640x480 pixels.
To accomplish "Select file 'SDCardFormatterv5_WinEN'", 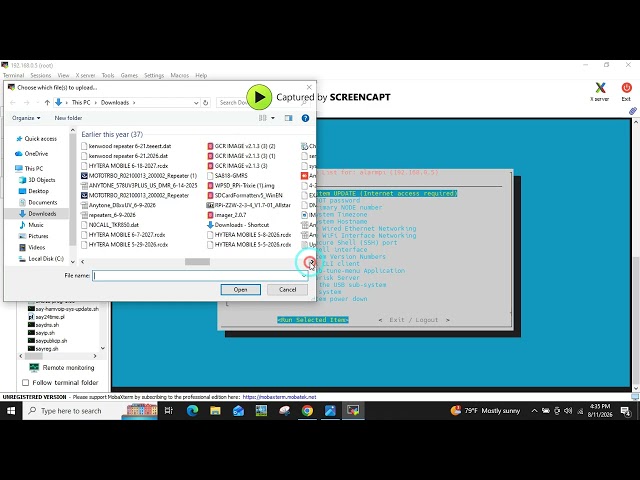I will click(x=245, y=196).
